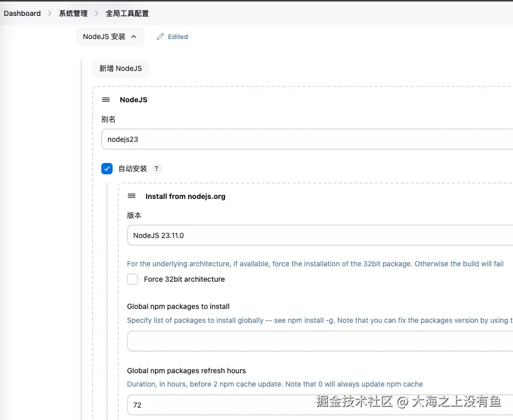Viewport: 513px width, 420px height.
Task: Click the 别名 label
Action: [x=108, y=119]
